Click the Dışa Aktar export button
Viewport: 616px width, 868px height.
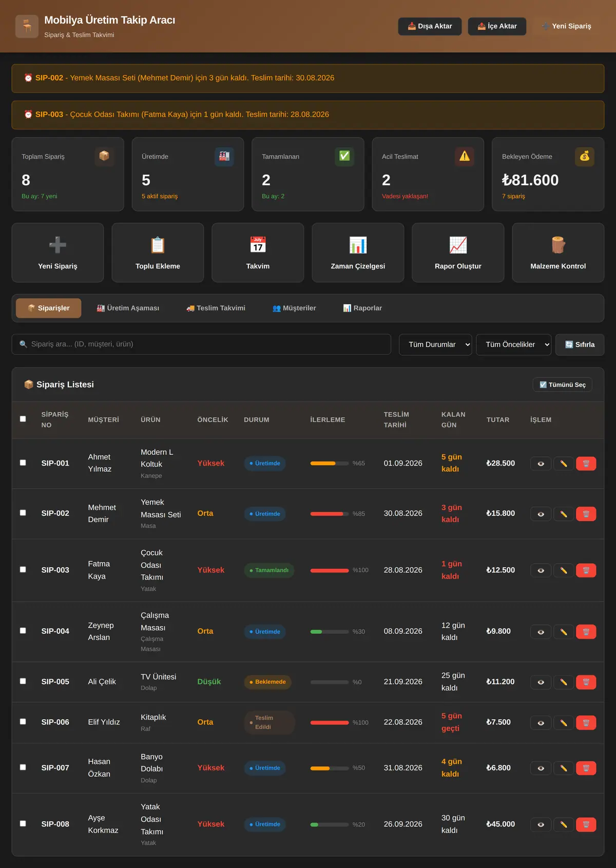pyautogui.click(x=430, y=26)
